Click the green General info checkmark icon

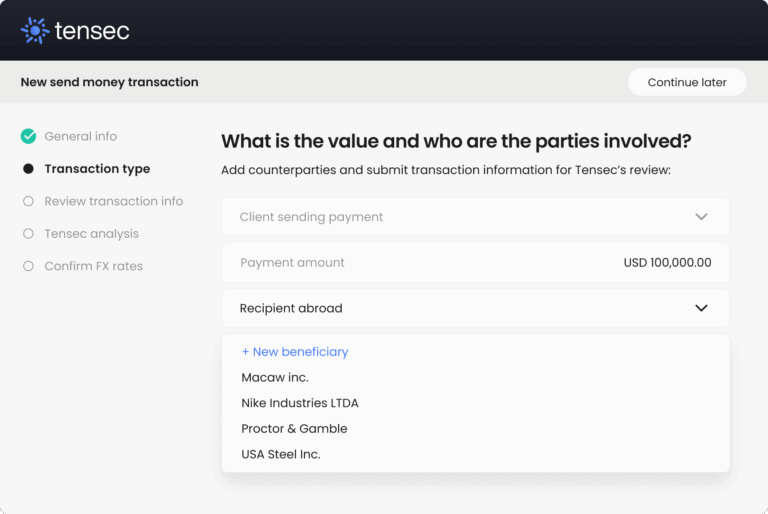pos(28,136)
